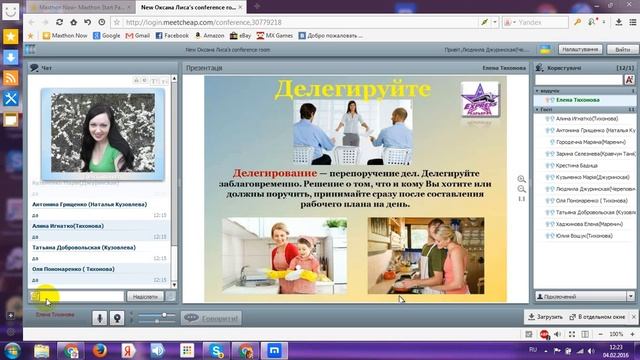The width and height of the screenshot is (640, 360).
Task: Open the blue tools sidebar icon
Action: [x=11, y=98]
